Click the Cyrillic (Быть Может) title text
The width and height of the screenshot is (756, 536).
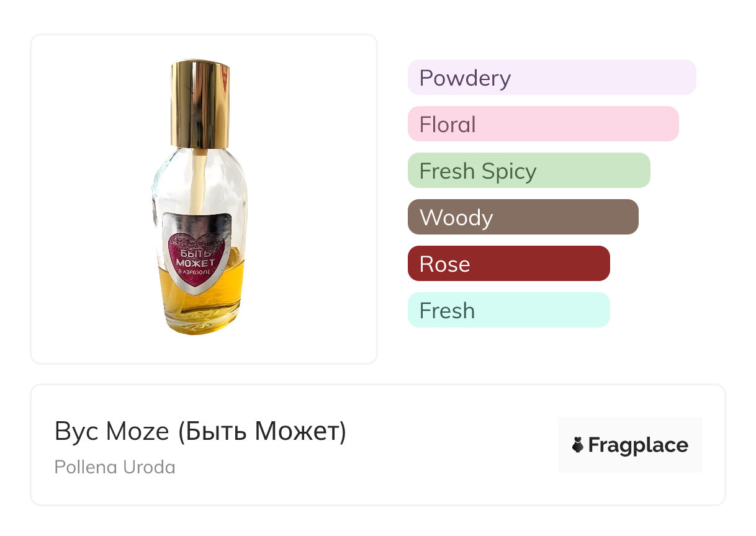point(262,432)
